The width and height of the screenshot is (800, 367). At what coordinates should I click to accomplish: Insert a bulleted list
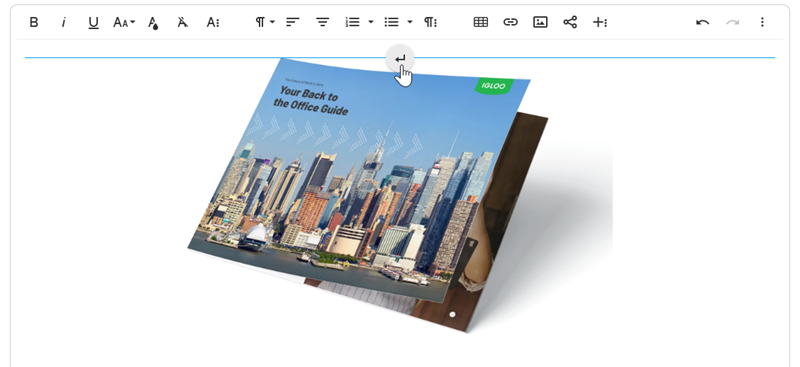point(391,22)
